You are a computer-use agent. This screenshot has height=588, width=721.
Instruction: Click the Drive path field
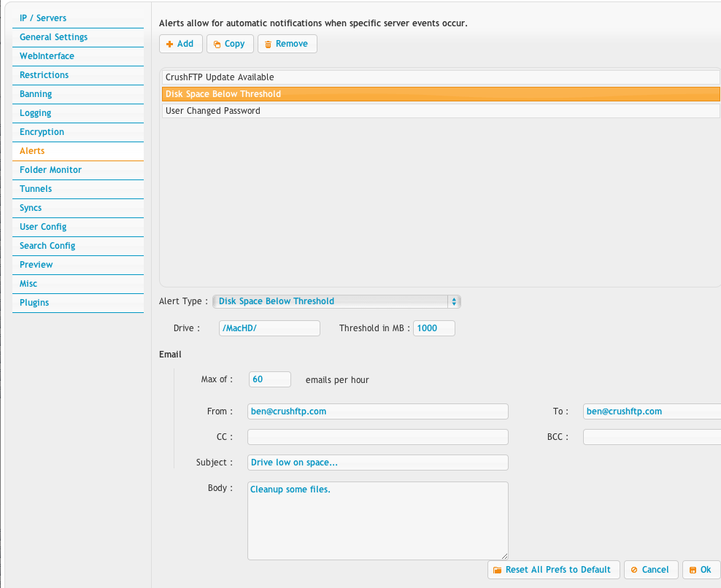[269, 328]
